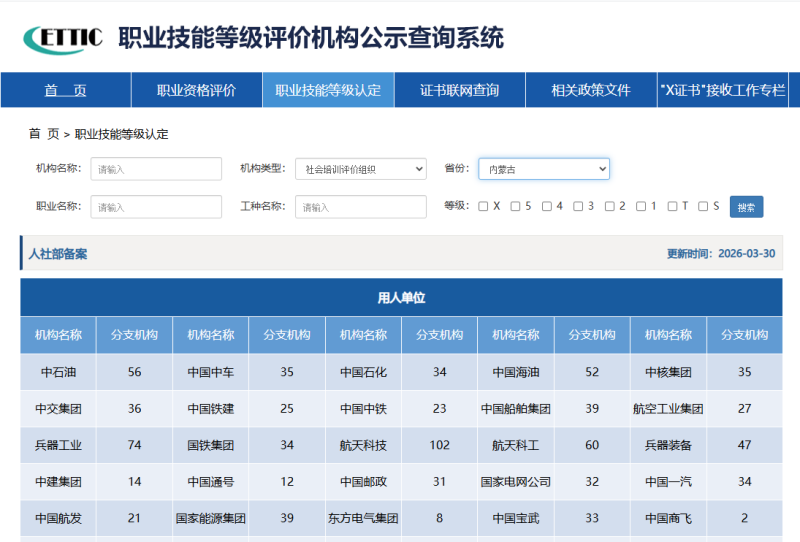Select the 职业技能等级认定 tab
This screenshot has width=800, height=542.
(328, 90)
